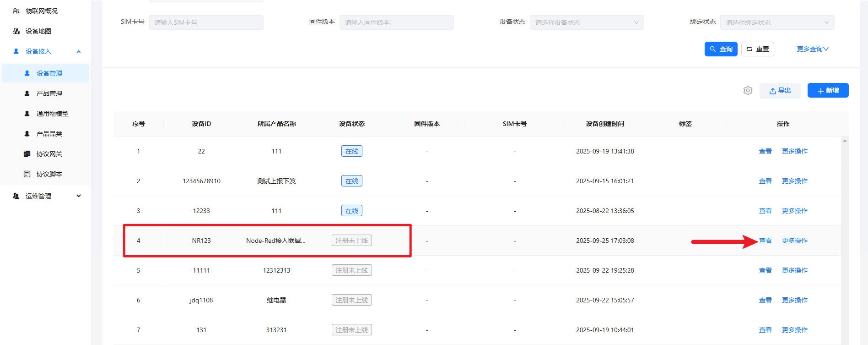Click the blue 新增 add button
The height and width of the screenshot is (345, 868).
[x=828, y=91]
